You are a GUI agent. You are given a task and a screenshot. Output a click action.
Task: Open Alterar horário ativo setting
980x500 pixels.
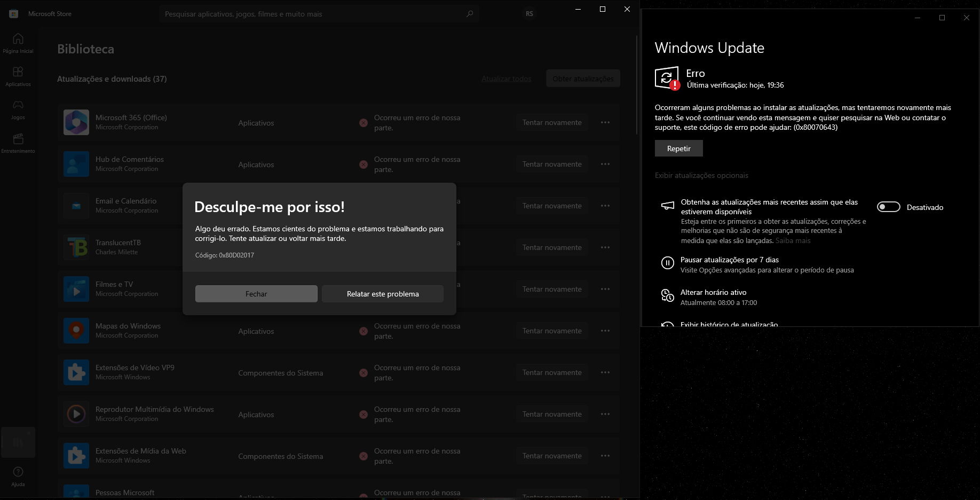[x=714, y=292]
